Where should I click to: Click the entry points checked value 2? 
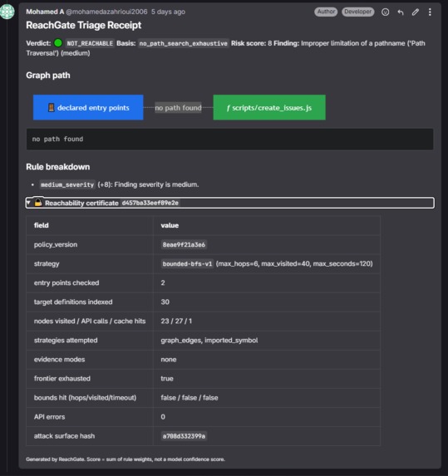tap(163, 283)
